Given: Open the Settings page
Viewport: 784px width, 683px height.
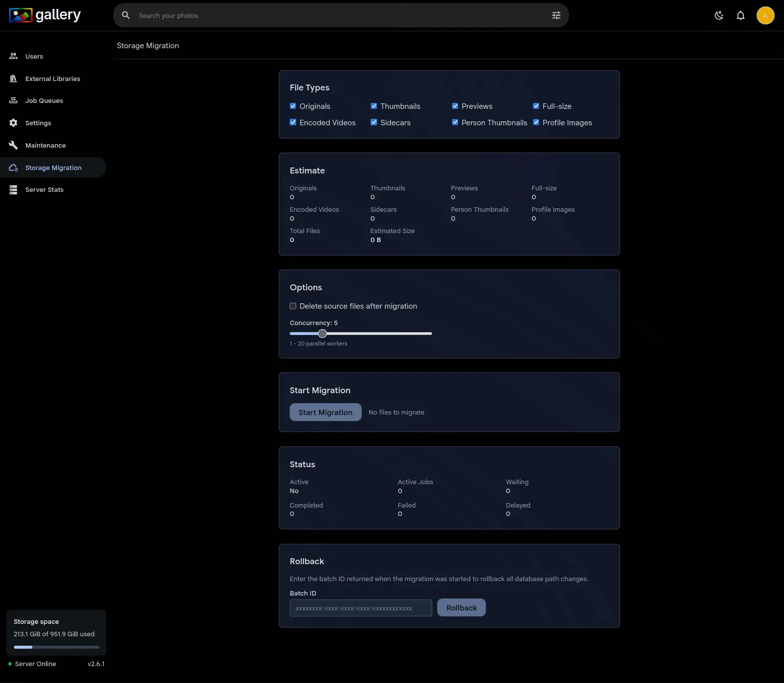Looking at the screenshot, I should pyautogui.click(x=53, y=123).
